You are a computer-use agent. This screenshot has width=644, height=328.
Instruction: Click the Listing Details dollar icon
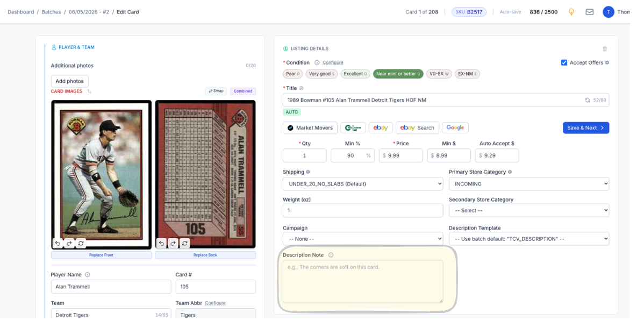click(x=285, y=49)
